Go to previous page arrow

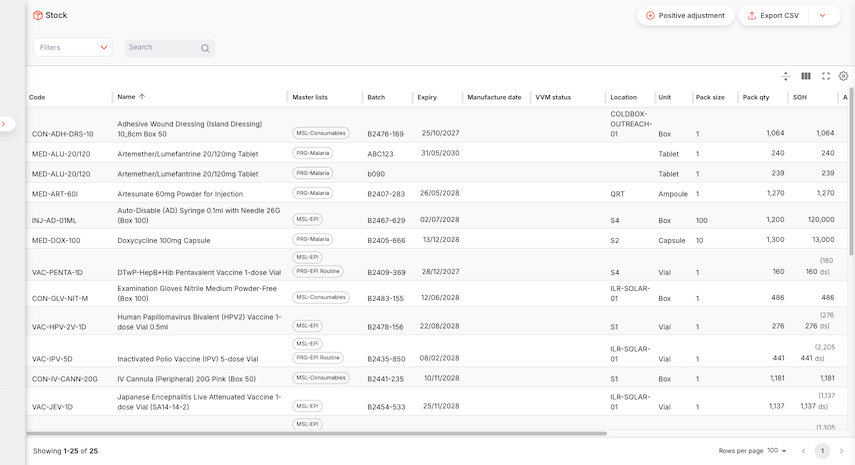click(803, 451)
